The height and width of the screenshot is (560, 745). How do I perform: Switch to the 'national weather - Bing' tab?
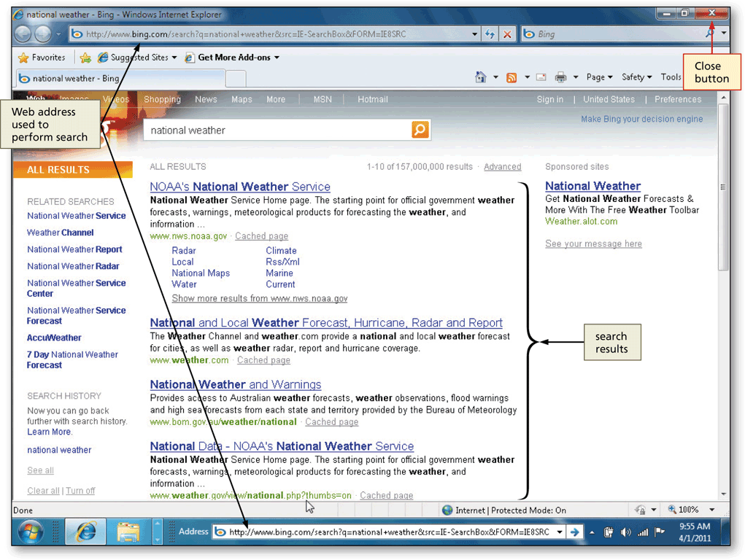[x=120, y=78]
